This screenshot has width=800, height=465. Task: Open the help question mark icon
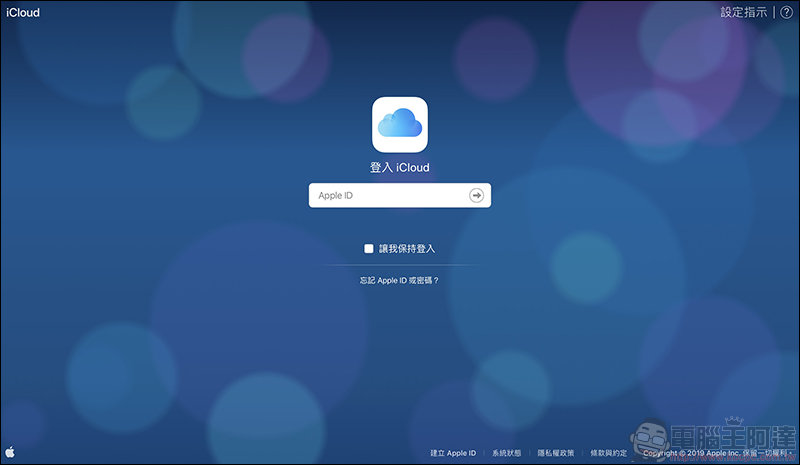[x=786, y=12]
